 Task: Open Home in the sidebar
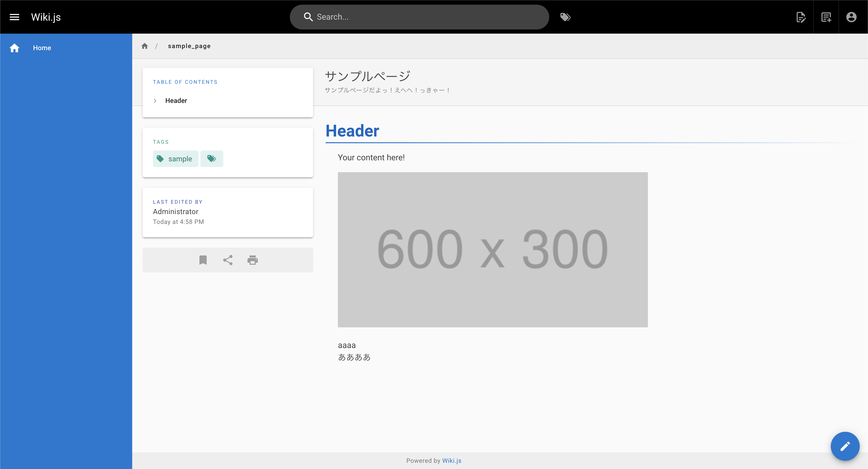[x=42, y=48]
